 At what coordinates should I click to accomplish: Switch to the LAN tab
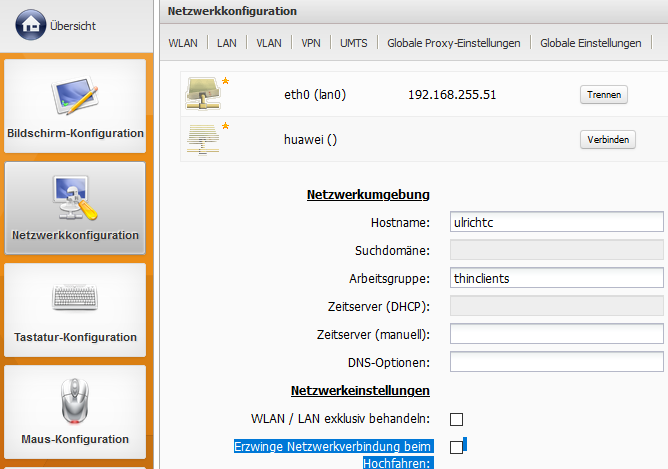pos(227,44)
